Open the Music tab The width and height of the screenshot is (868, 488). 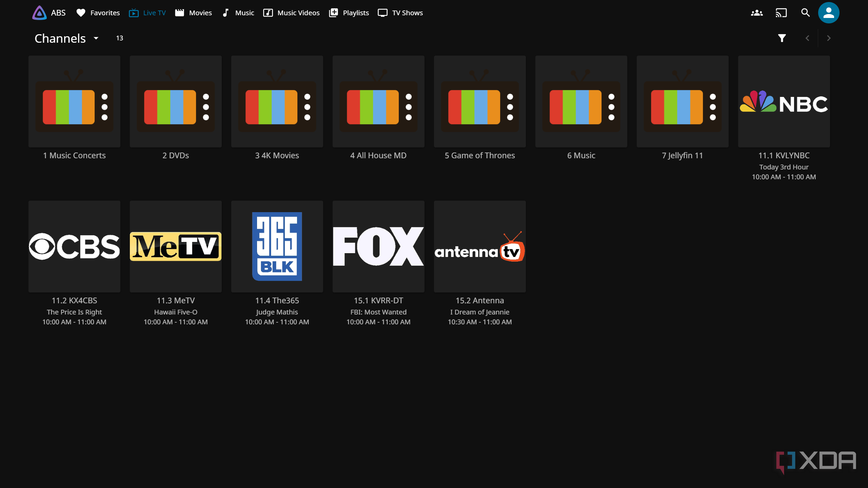238,13
